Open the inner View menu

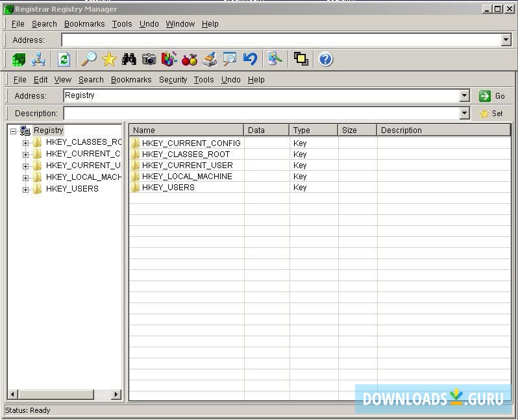[x=63, y=80]
